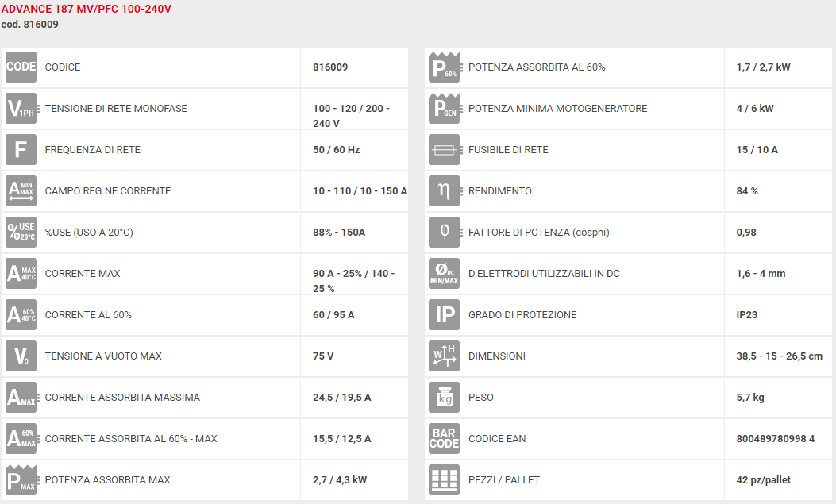Image resolution: width=836 pixels, height=504 pixels.
Task: Select the power factor phi icon
Action: click(x=445, y=233)
